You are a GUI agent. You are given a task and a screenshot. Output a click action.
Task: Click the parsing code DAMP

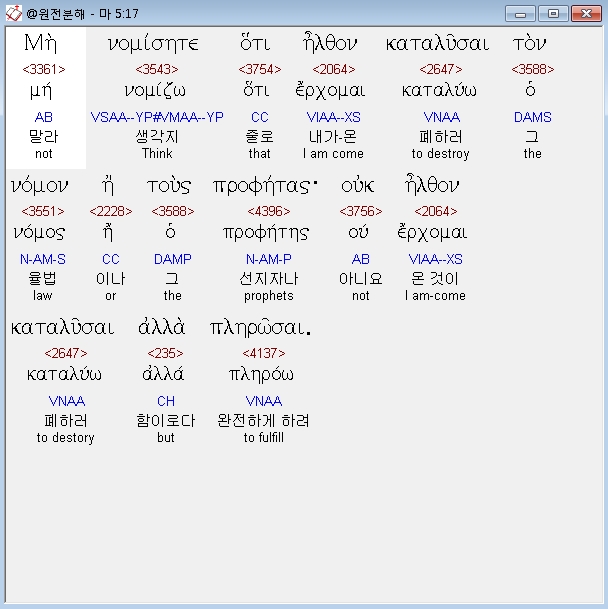pyautogui.click(x=173, y=259)
